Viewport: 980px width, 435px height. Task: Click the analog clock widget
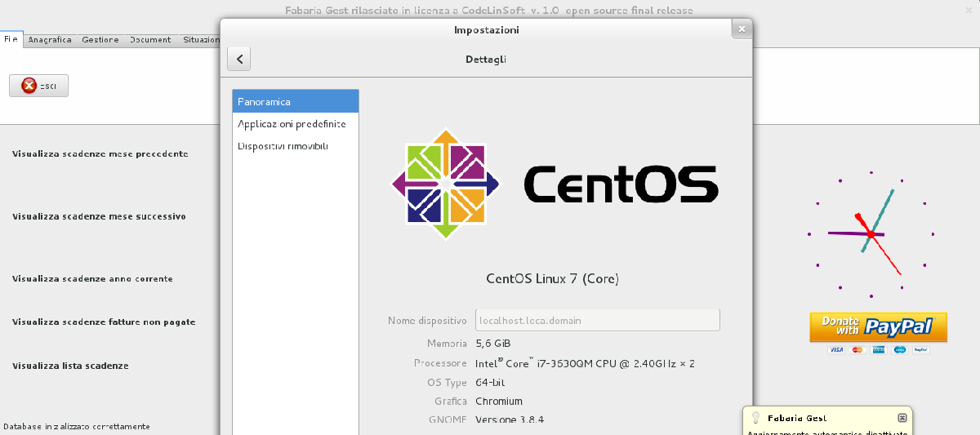pos(871,234)
